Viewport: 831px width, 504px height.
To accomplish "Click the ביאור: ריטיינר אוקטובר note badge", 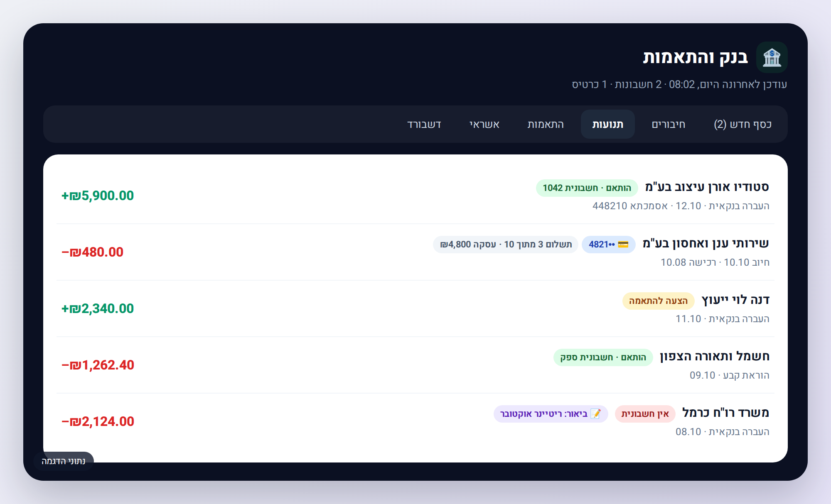I will coord(551,414).
